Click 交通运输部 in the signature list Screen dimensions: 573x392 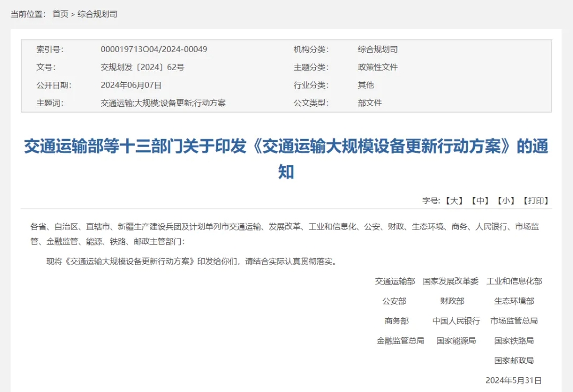pyautogui.click(x=396, y=281)
